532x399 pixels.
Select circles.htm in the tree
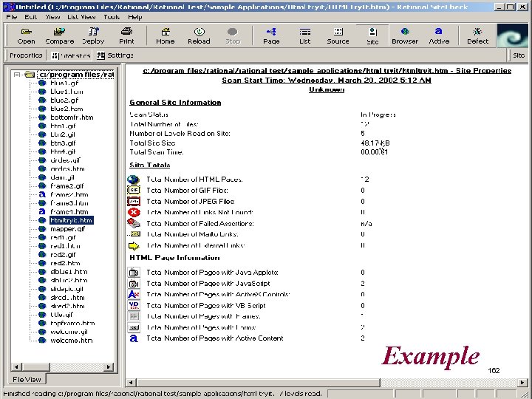pyautogui.click(x=67, y=168)
